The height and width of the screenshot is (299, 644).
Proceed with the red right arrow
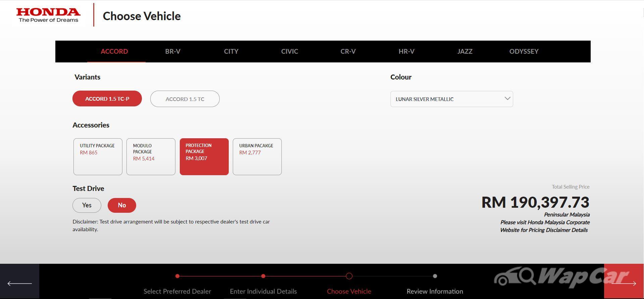[624, 281]
